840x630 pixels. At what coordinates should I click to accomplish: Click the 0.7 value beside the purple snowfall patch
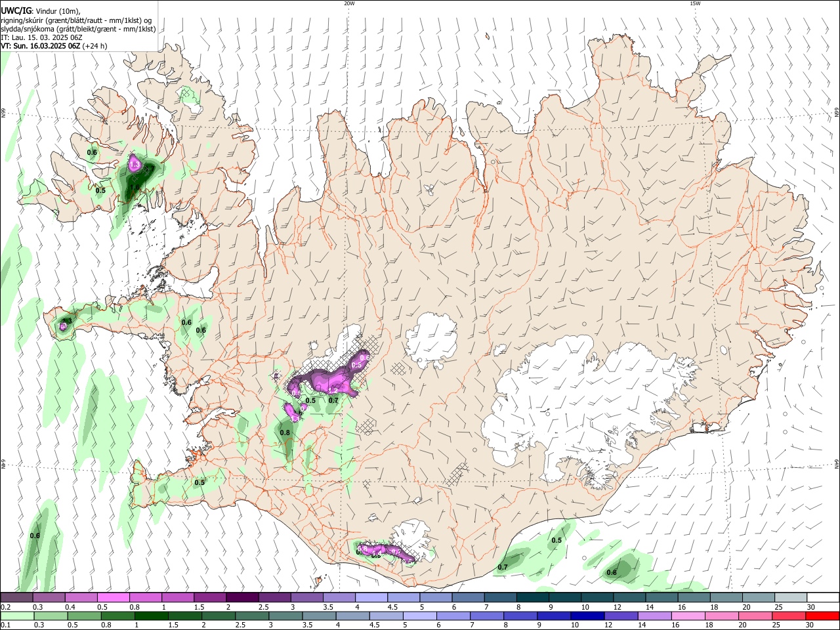click(333, 400)
